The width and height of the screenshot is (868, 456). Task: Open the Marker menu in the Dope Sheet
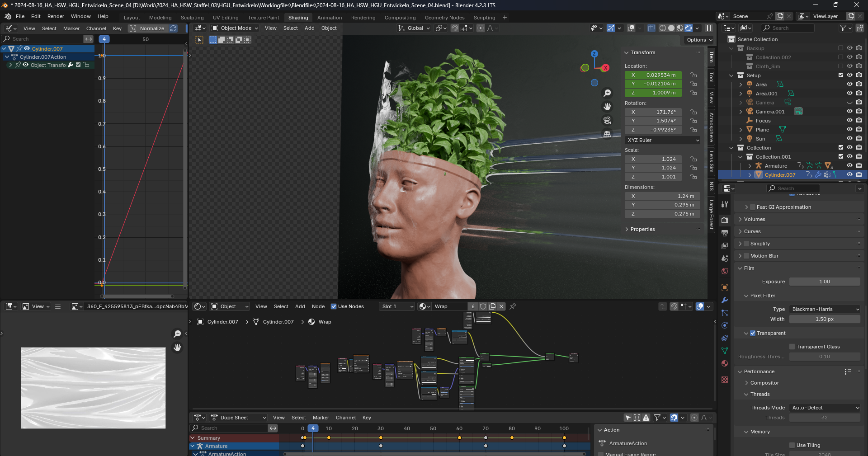point(321,418)
